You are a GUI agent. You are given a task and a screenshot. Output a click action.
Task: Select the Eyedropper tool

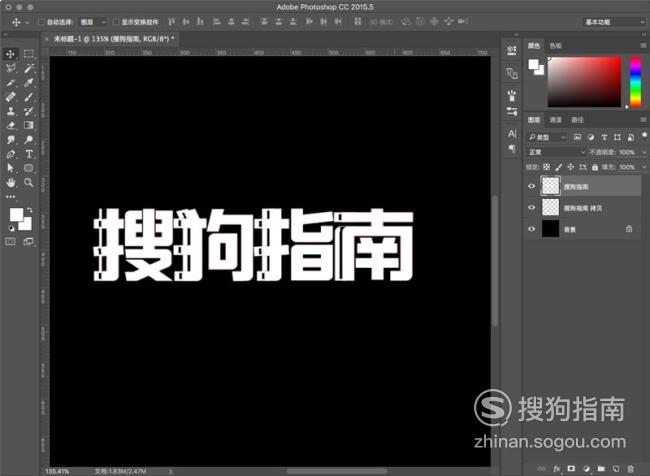click(x=29, y=83)
